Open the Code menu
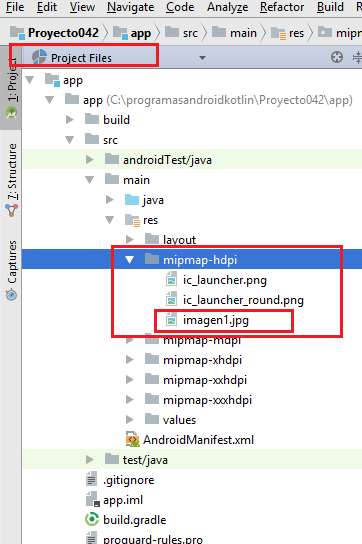The height and width of the screenshot is (544, 362). 180,7
